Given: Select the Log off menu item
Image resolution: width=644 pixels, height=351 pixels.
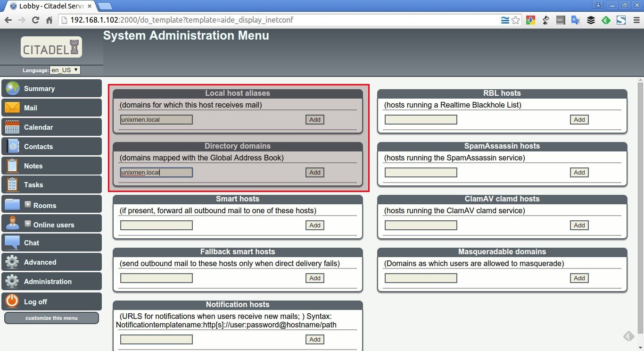Looking at the screenshot, I should click(51, 301).
